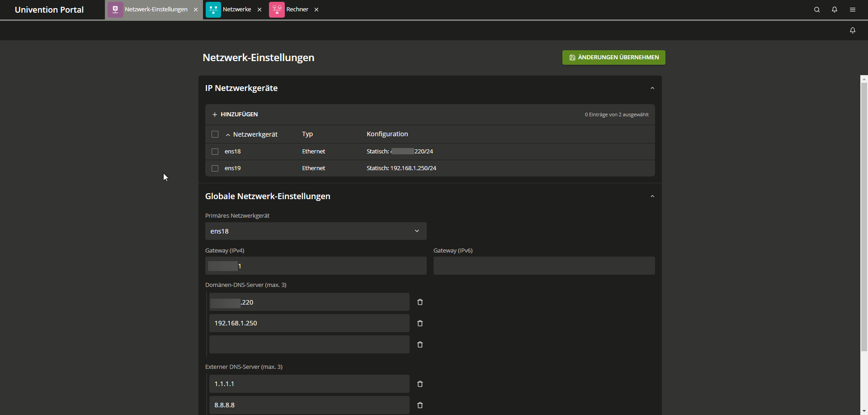Viewport: 868px width, 415px height.
Task: Toggle select-all checkbox in device table header
Action: tap(215, 134)
